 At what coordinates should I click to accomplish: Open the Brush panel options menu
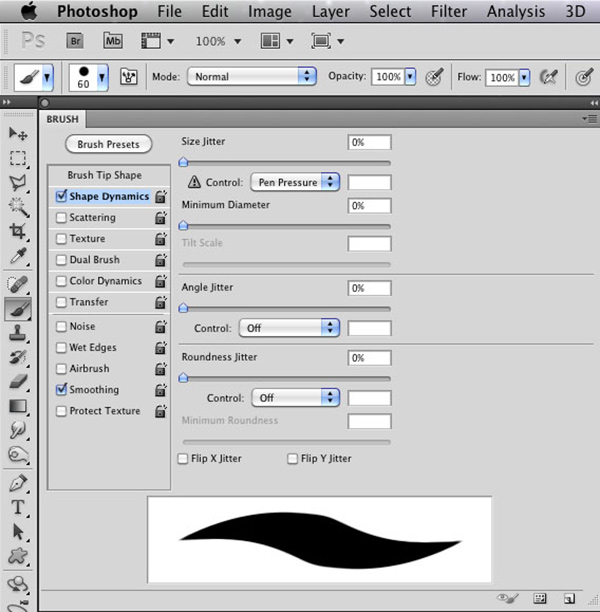tap(590, 118)
